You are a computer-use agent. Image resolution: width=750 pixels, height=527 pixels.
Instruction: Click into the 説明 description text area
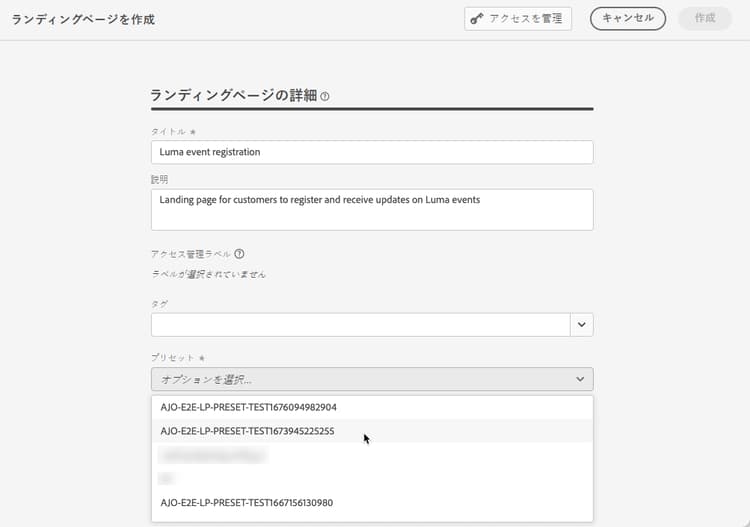372,210
